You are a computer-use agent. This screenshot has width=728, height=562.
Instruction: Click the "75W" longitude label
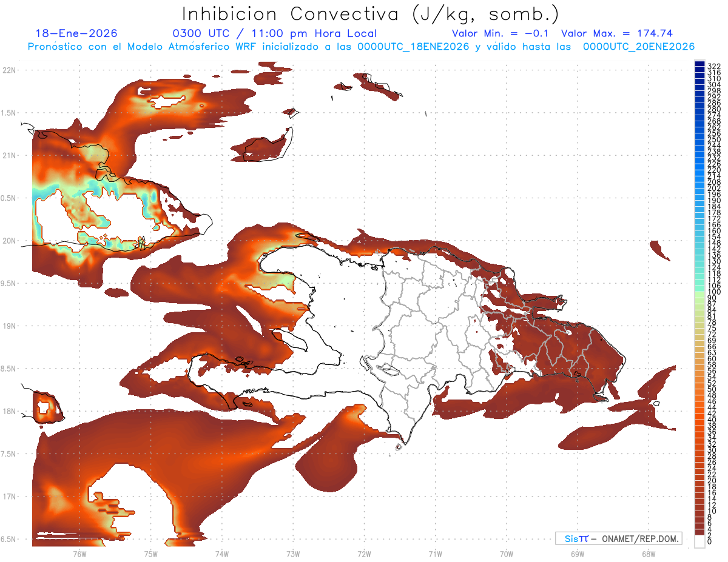pos(150,554)
